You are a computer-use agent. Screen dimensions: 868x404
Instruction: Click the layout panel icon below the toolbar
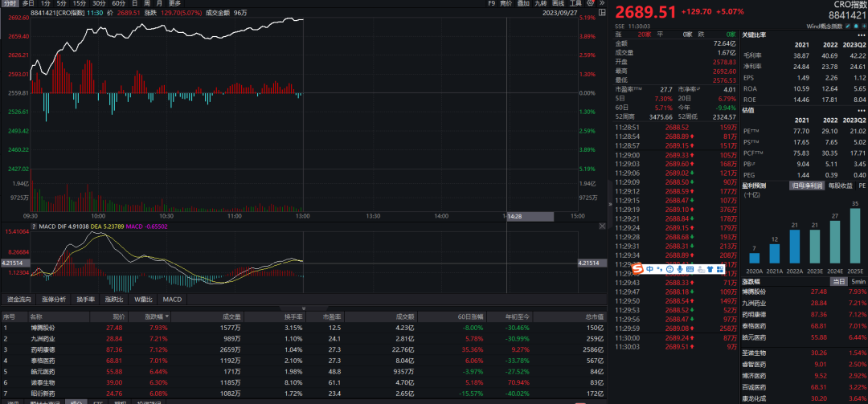click(602, 13)
